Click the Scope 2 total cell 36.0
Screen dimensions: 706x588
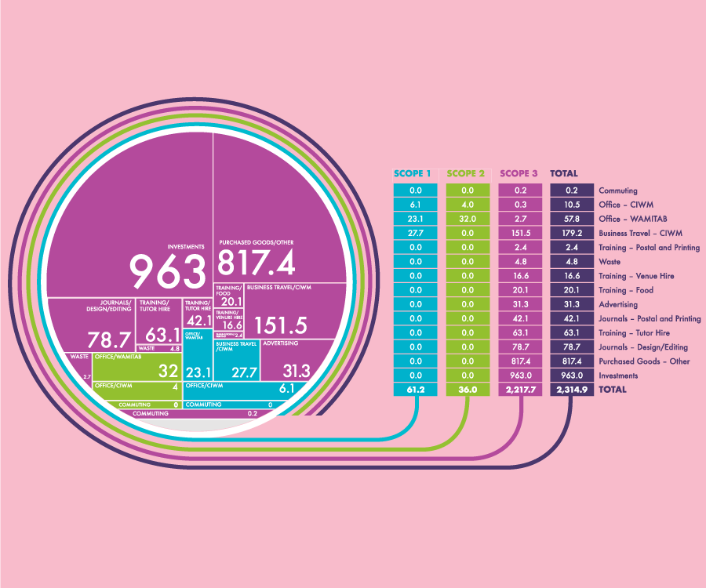[x=467, y=390]
